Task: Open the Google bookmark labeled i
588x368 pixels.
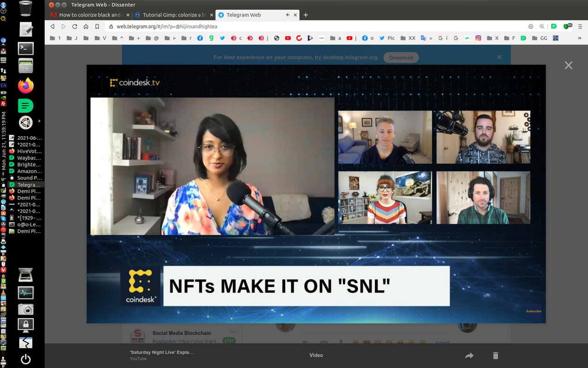Action: 443,38
